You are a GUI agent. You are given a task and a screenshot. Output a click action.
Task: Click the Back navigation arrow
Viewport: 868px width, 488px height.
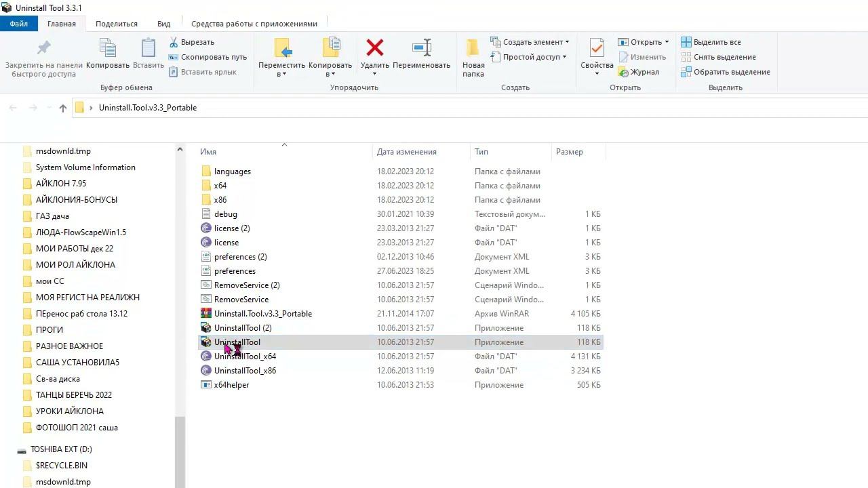click(x=13, y=108)
